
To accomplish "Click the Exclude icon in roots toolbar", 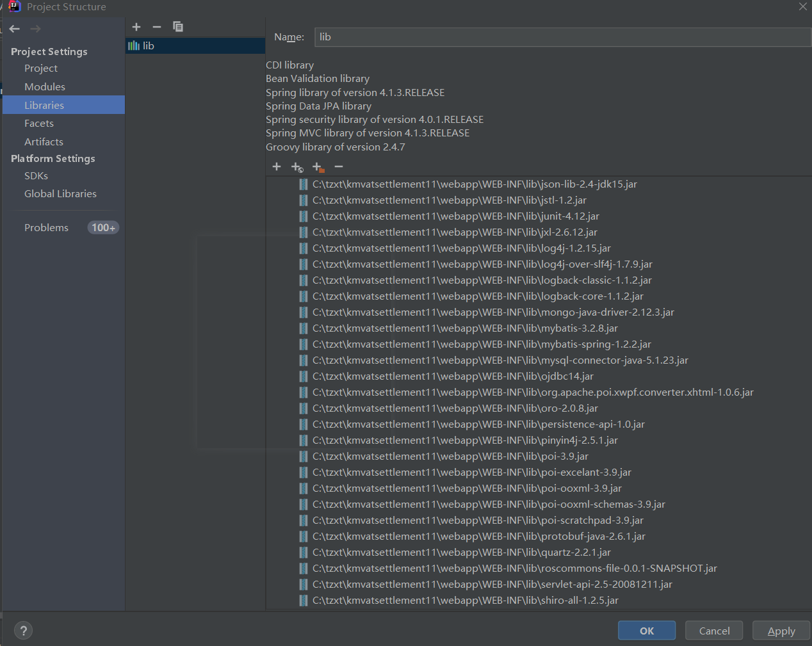I will click(x=318, y=167).
